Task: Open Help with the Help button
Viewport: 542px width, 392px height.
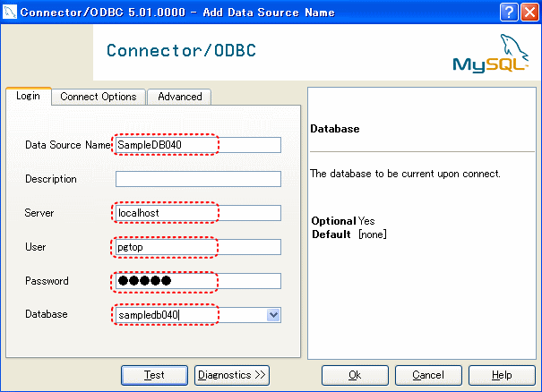Action: tap(502, 375)
